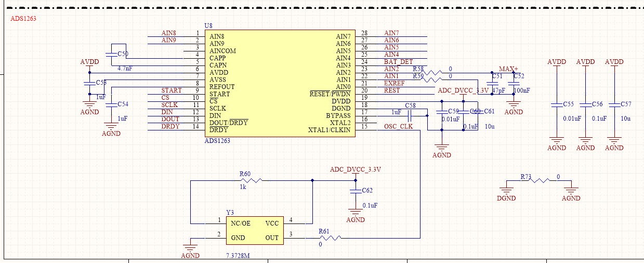Click the DRDY net label on pin 14 wire
The width and height of the screenshot is (644, 263).
point(170,127)
